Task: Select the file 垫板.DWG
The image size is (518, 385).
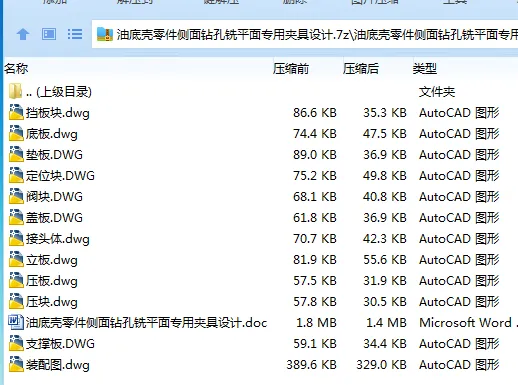Action: coord(54,155)
